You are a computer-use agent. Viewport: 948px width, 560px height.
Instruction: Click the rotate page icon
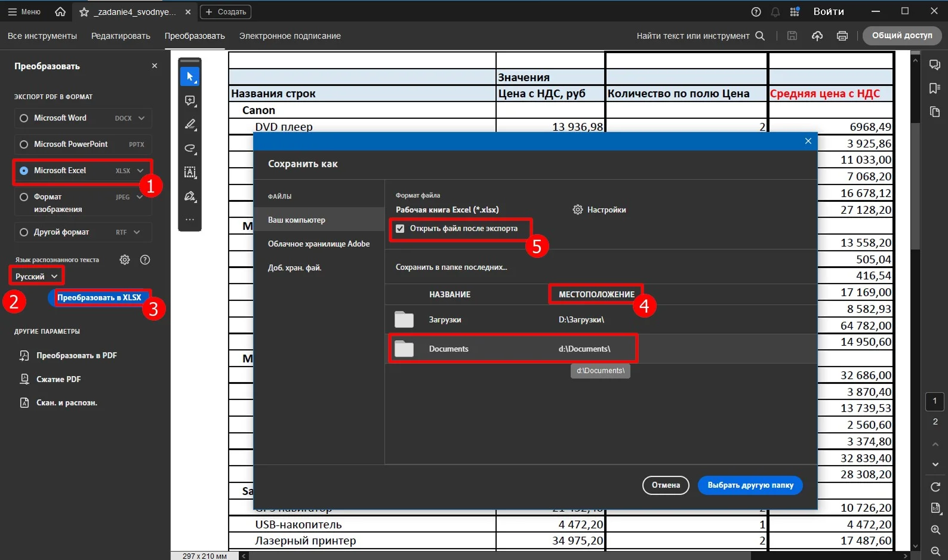tap(935, 487)
